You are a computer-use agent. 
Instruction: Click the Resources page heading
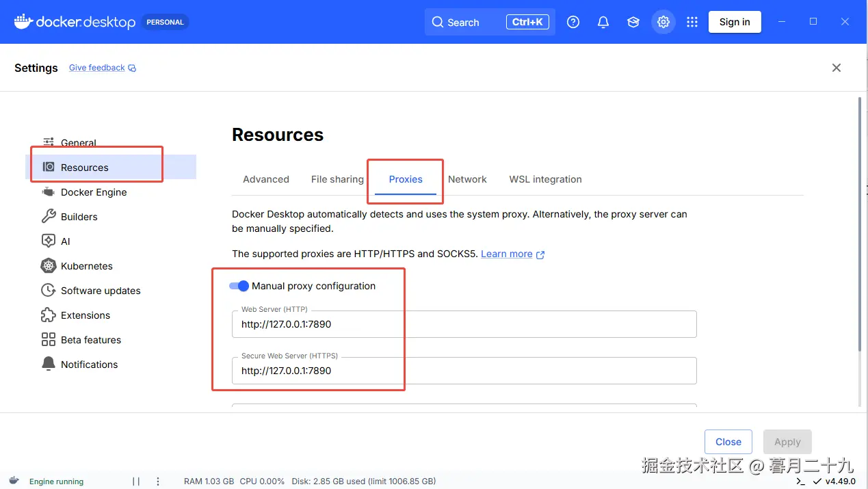(x=278, y=135)
